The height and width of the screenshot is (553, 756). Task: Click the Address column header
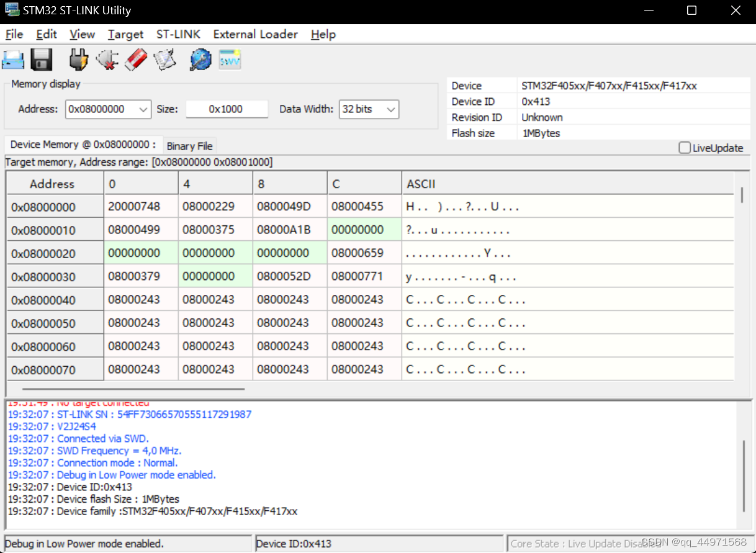[55, 184]
